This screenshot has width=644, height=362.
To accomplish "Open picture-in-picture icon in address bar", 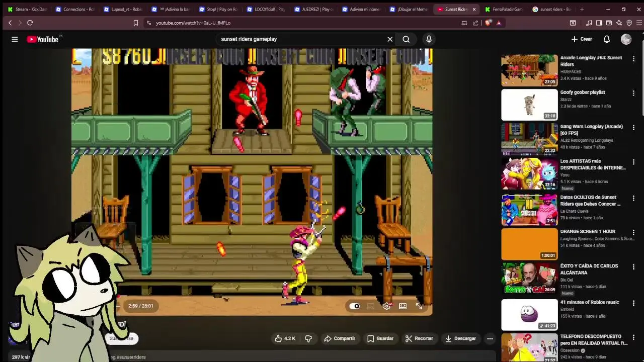I will [464, 23].
